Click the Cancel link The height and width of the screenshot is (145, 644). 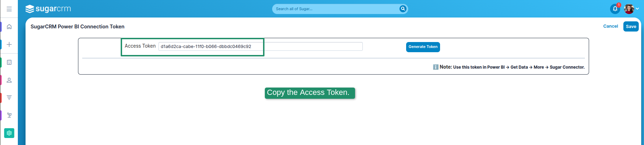610,26
